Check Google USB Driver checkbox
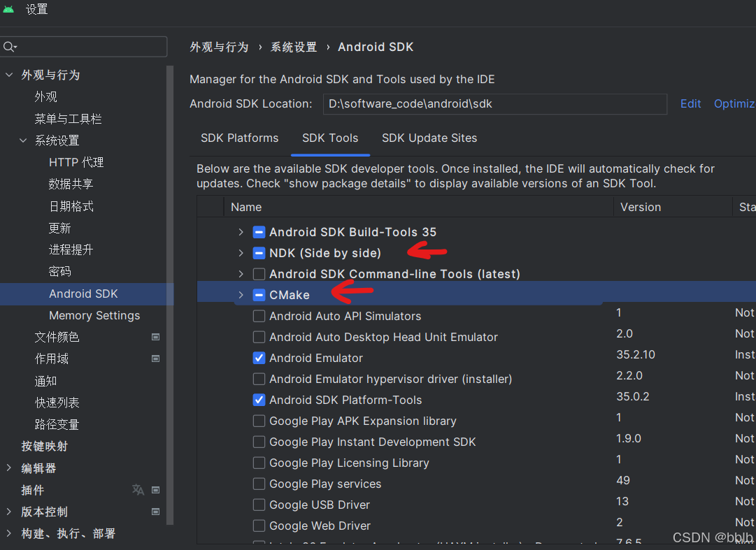Image resolution: width=756 pixels, height=550 pixels. (259, 505)
